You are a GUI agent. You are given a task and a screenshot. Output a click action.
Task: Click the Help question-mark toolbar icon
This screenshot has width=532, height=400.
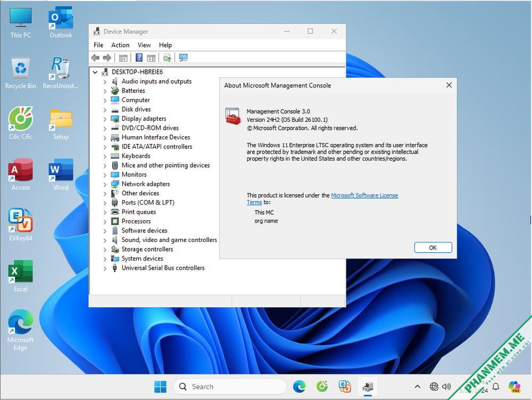click(139, 57)
